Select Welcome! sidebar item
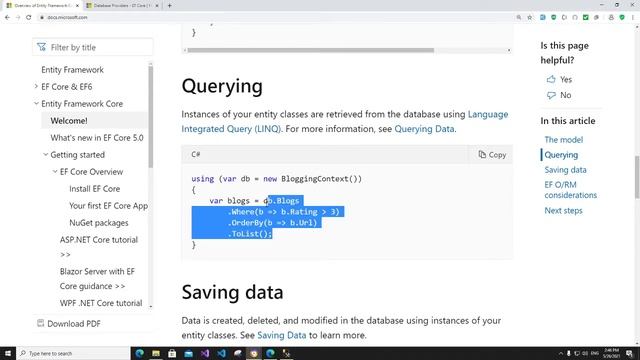This screenshot has width=640, height=360. [69, 121]
